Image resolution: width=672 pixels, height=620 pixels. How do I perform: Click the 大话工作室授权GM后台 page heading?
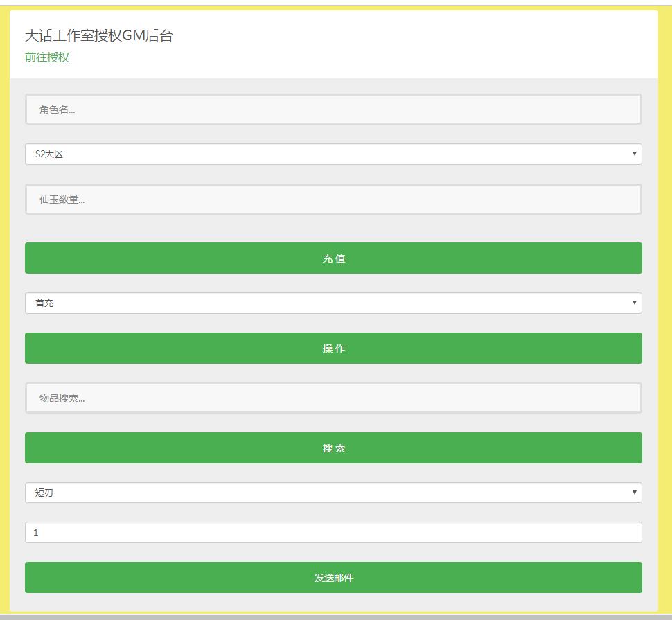point(99,36)
